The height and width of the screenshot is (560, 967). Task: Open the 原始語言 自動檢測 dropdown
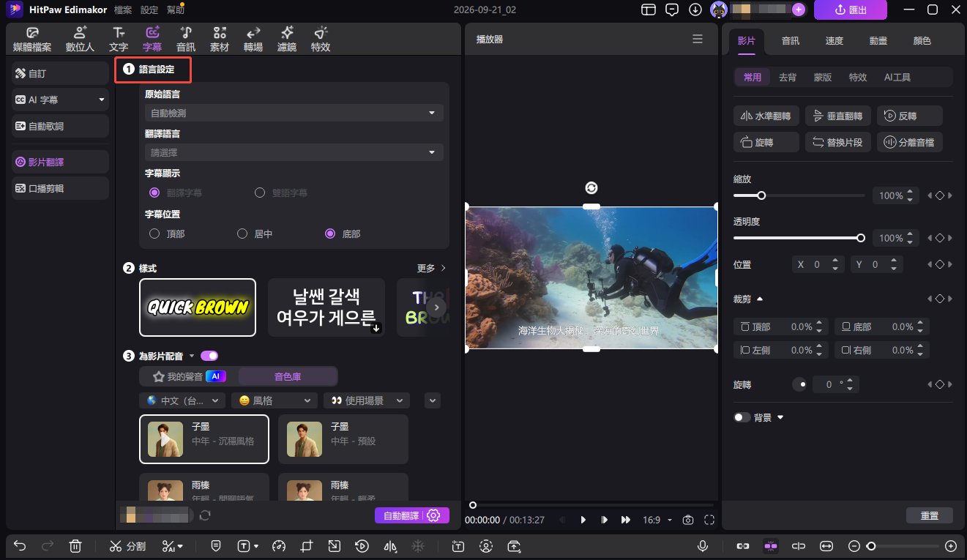294,113
